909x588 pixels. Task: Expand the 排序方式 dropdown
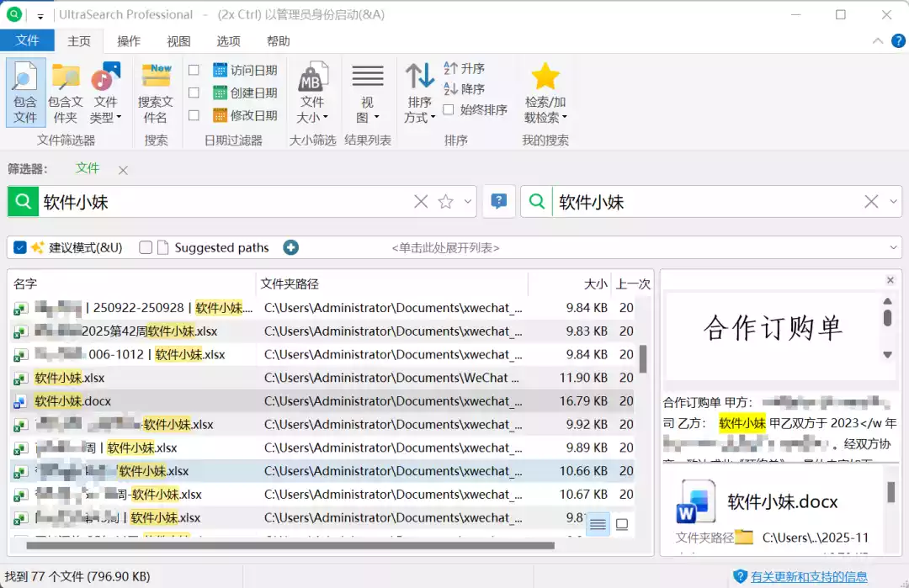(x=419, y=93)
